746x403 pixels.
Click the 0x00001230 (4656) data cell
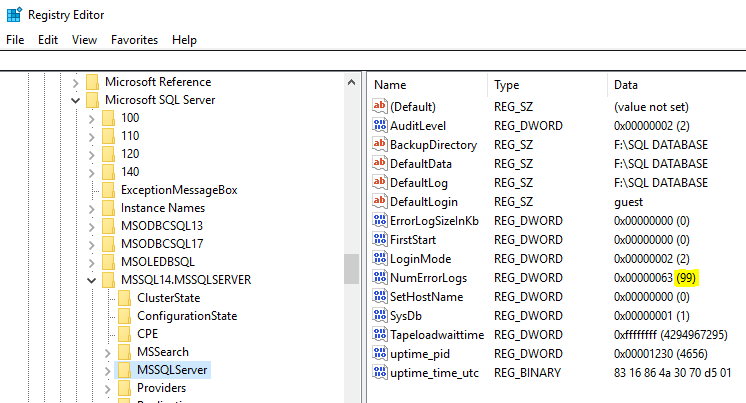pyautogui.click(x=660, y=354)
